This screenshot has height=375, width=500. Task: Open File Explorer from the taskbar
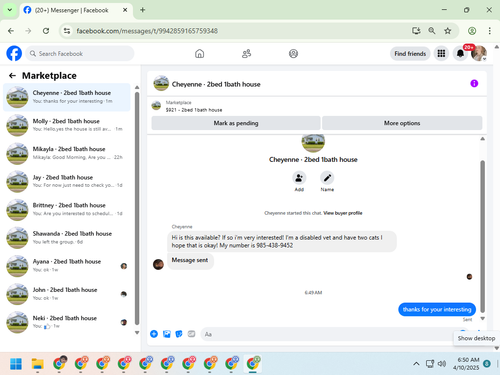38,364
